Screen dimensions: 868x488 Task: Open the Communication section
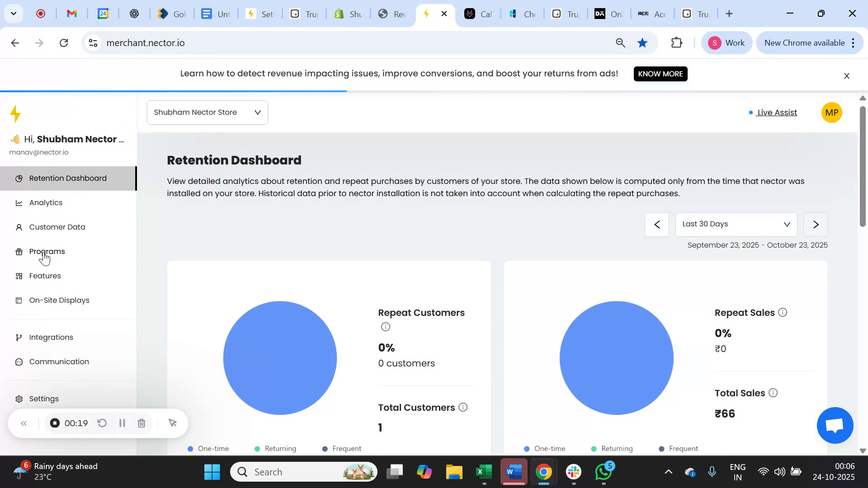point(59,361)
